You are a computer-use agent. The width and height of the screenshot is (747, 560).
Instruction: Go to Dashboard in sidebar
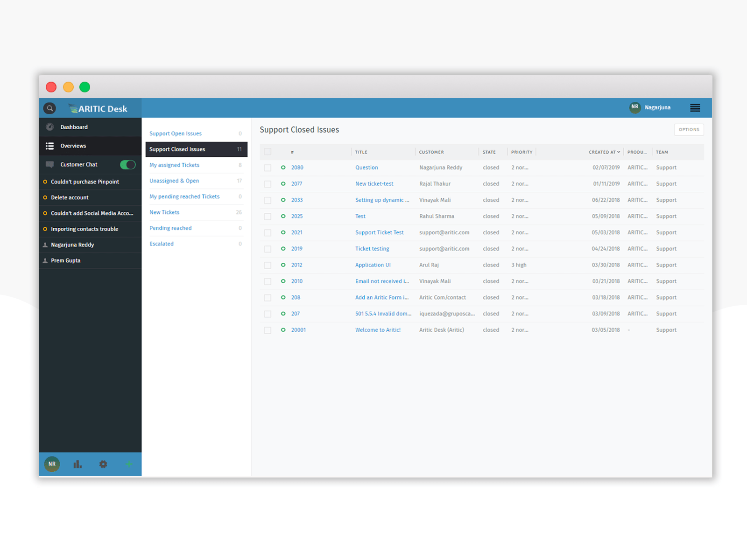coord(90,127)
